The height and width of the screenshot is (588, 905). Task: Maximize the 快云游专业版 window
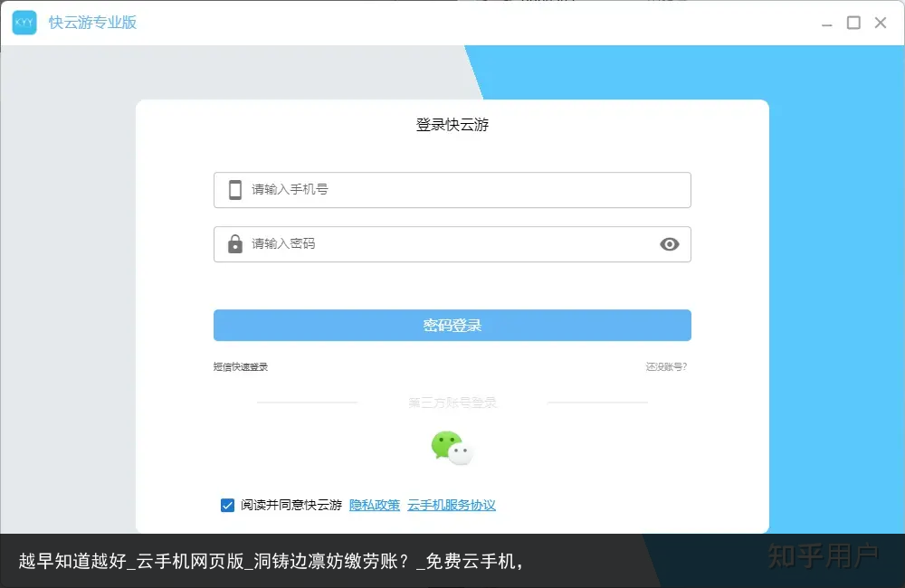pyautogui.click(x=853, y=23)
